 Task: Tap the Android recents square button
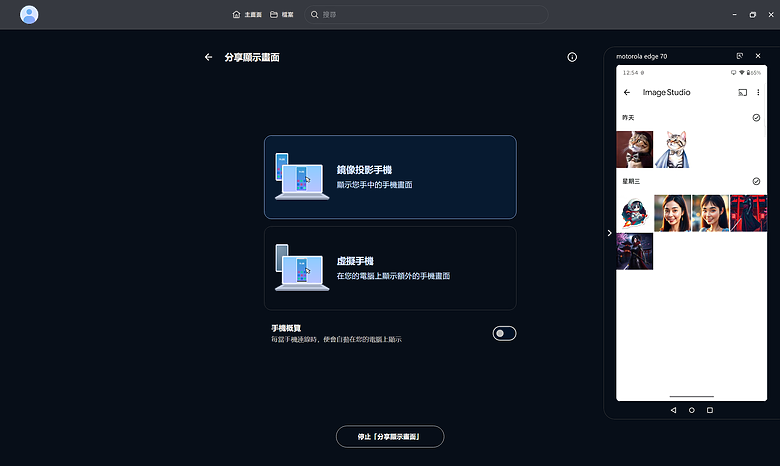(x=710, y=410)
